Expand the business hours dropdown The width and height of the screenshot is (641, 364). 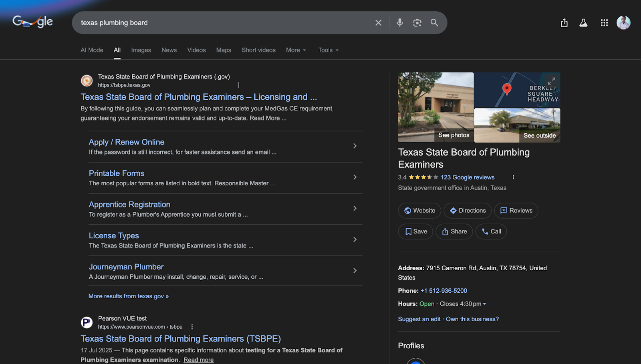point(484,304)
